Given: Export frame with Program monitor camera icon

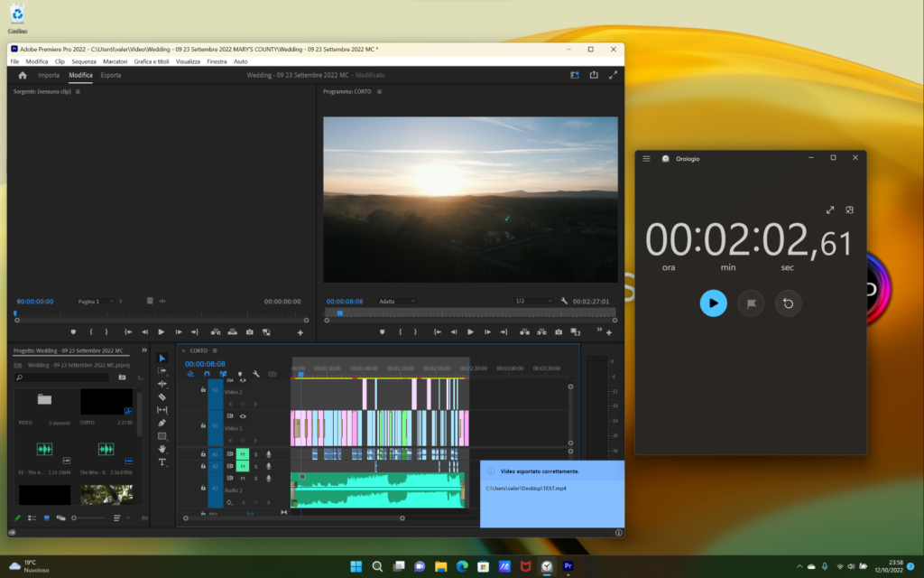Looking at the screenshot, I should (x=559, y=332).
